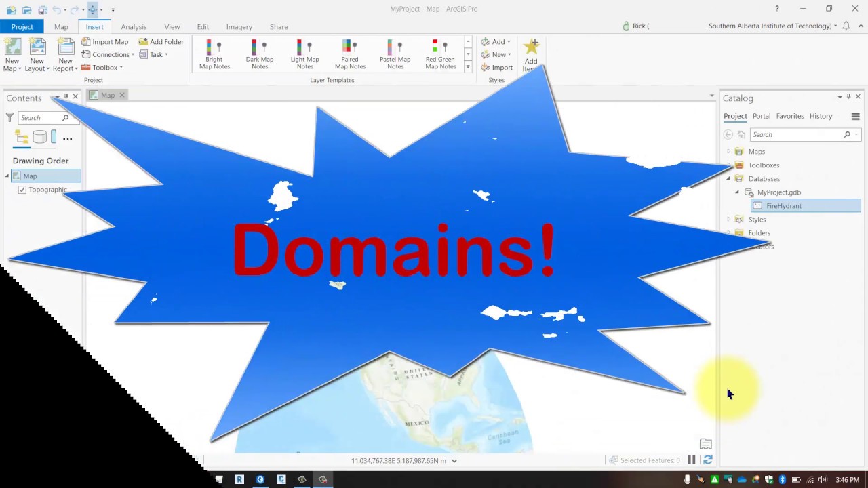The width and height of the screenshot is (868, 488).
Task: Open the Contents more options ellipsis
Action: coord(67,139)
